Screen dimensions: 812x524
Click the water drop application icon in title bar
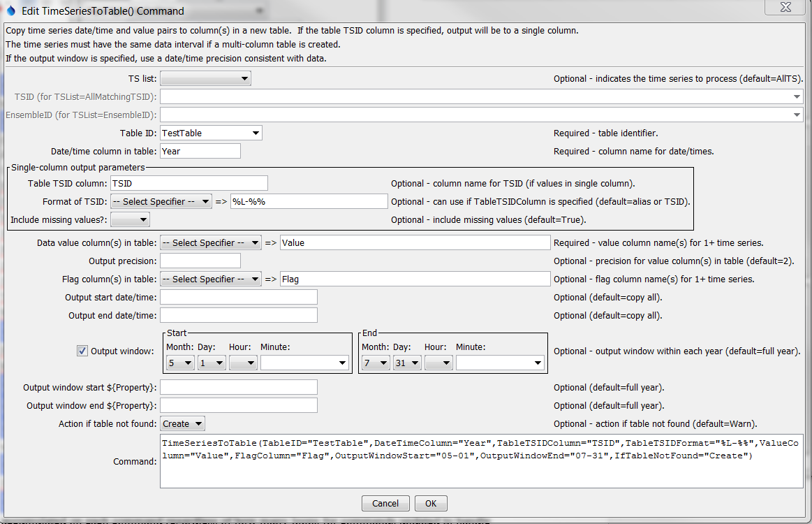pos(10,10)
